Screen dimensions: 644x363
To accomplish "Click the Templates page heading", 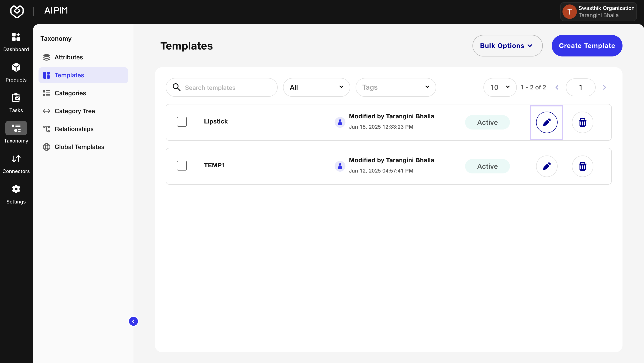I will (187, 46).
